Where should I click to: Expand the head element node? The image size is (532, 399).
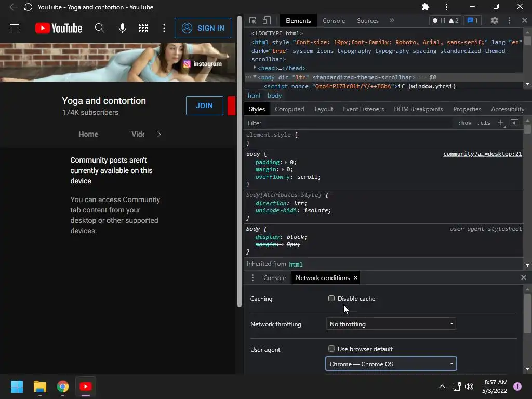[x=255, y=68]
